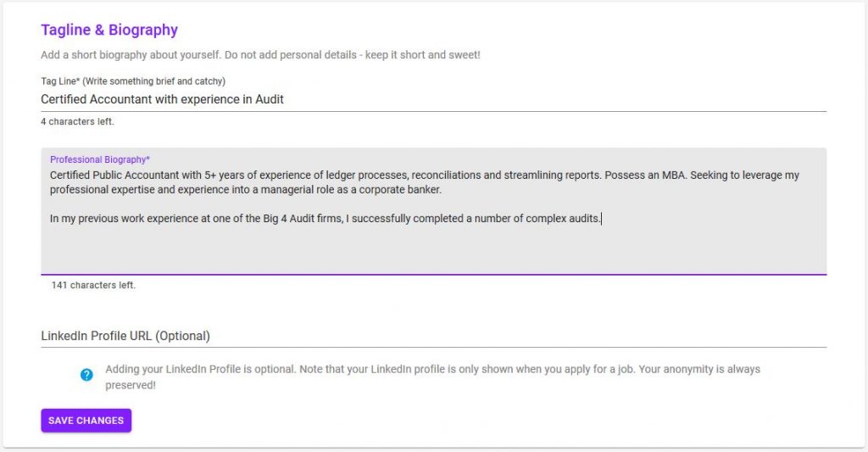Click the Professional Biography* field label
868x452 pixels.
point(100,159)
